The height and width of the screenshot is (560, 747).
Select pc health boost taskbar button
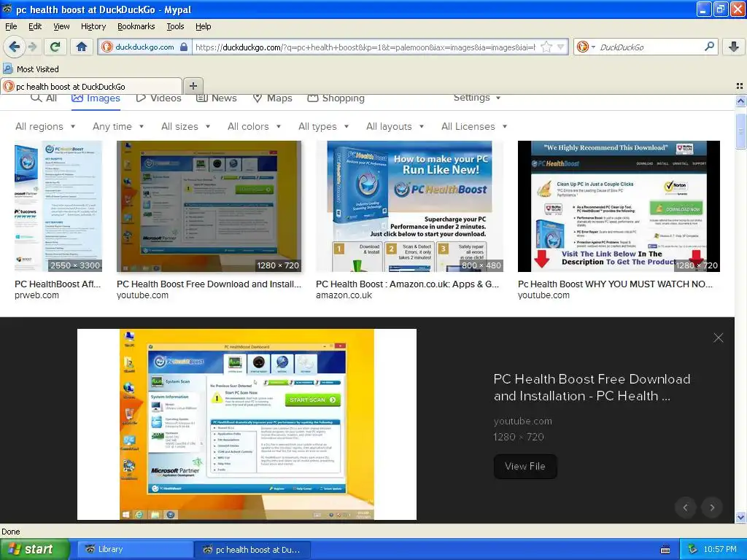coord(252,549)
